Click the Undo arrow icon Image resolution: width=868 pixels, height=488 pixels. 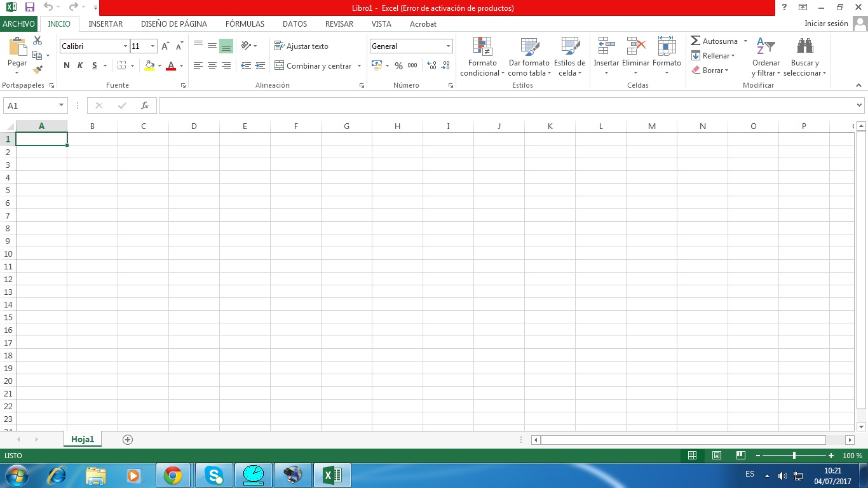click(48, 8)
